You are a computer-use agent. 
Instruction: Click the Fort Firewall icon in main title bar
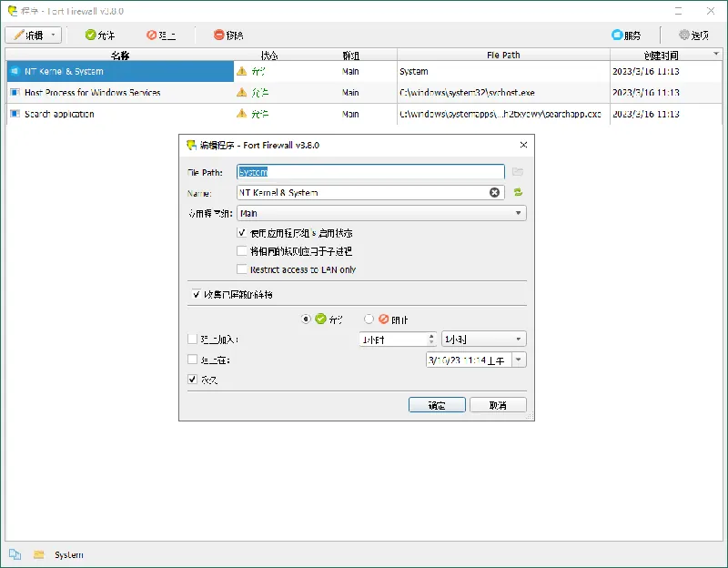13,11
